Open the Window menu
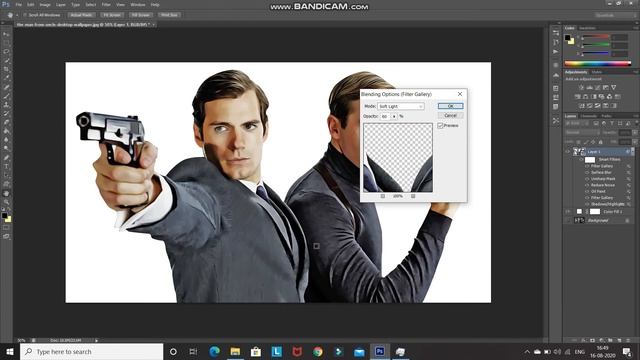 (x=138, y=5)
